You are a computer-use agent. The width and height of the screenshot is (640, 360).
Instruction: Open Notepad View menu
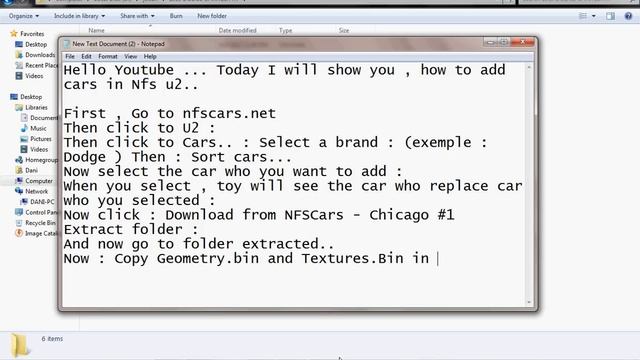pyautogui.click(x=131, y=56)
